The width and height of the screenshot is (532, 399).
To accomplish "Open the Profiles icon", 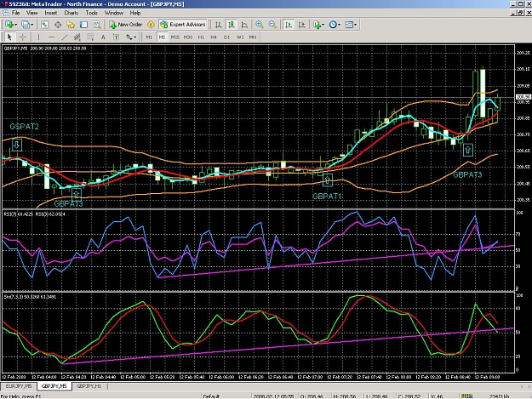I will click(25, 25).
